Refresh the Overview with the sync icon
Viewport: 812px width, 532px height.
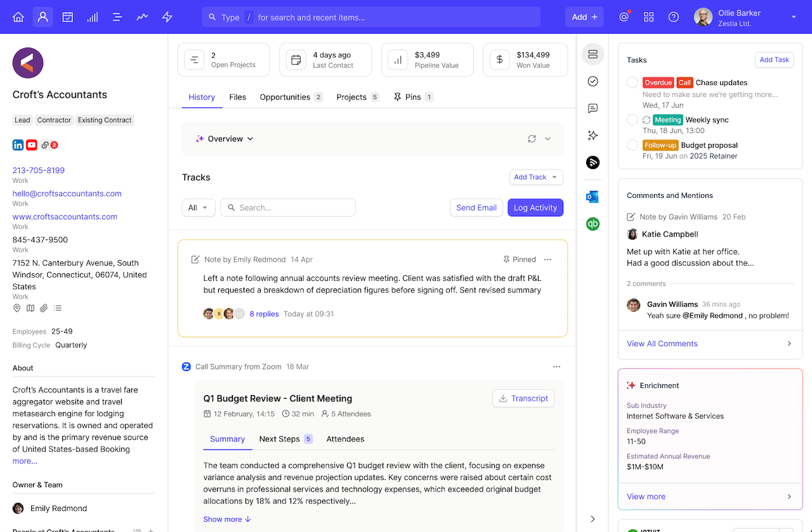click(532, 139)
